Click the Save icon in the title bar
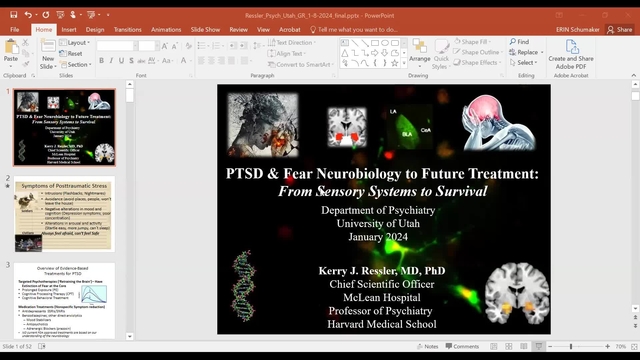Screen dimensions: 640x360 pyautogui.click(x=13, y=15)
